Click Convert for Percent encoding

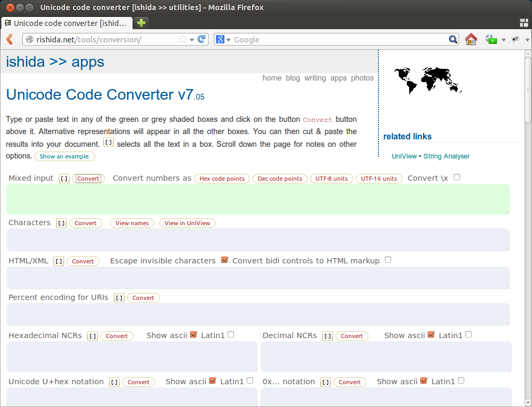(x=143, y=298)
